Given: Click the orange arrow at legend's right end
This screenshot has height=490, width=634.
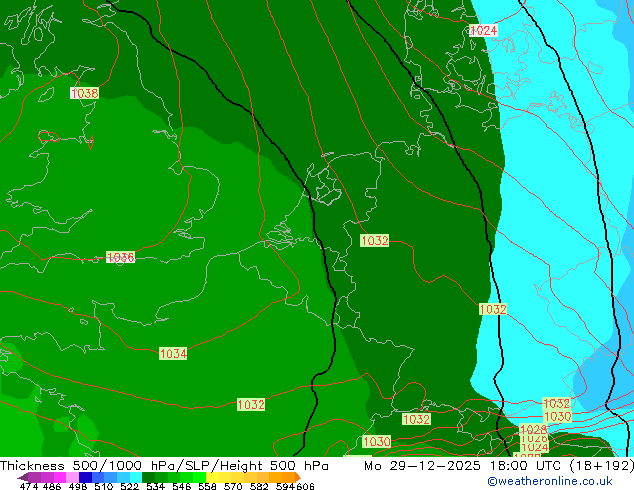Looking at the screenshot, I should click(x=298, y=477).
